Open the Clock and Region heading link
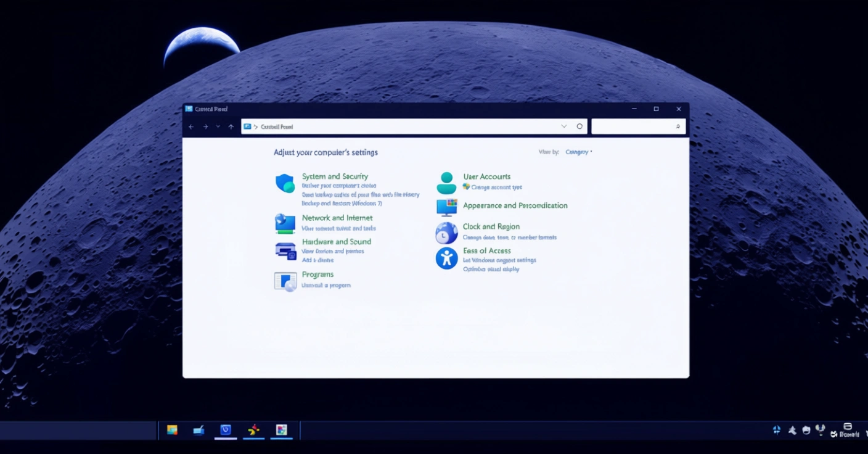This screenshot has width=868, height=454. [x=491, y=226]
